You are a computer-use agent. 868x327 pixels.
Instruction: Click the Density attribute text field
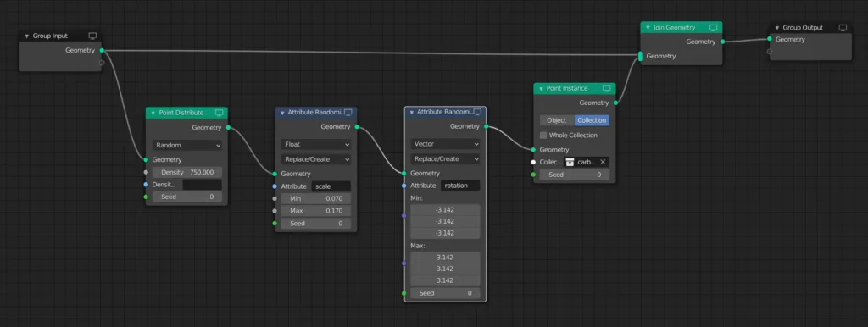[x=202, y=185]
